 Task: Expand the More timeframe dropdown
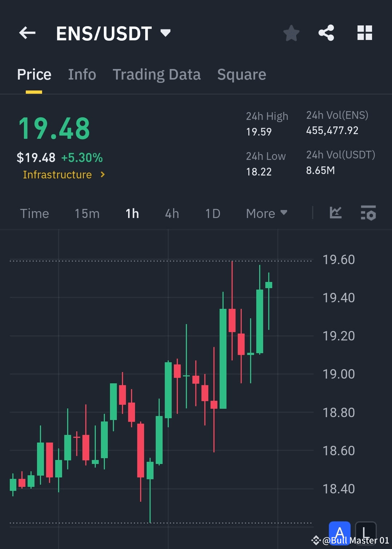pos(267,214)
